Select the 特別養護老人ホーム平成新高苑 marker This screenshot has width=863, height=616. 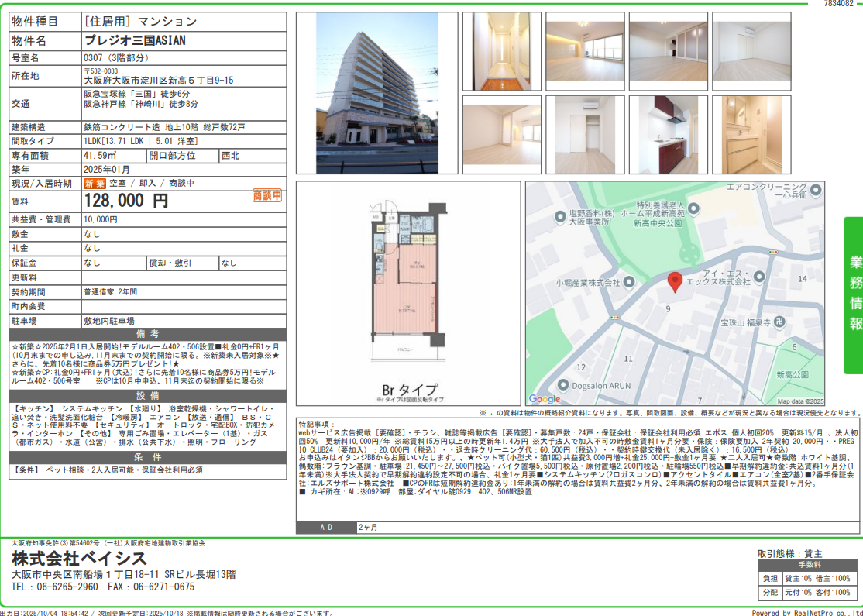click(693, 208)
